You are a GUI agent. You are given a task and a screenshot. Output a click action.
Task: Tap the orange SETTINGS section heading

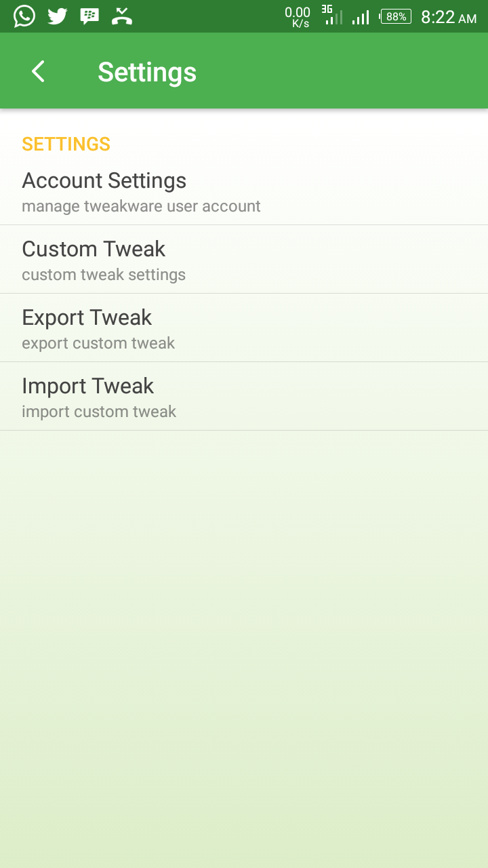tap(66, 144)
